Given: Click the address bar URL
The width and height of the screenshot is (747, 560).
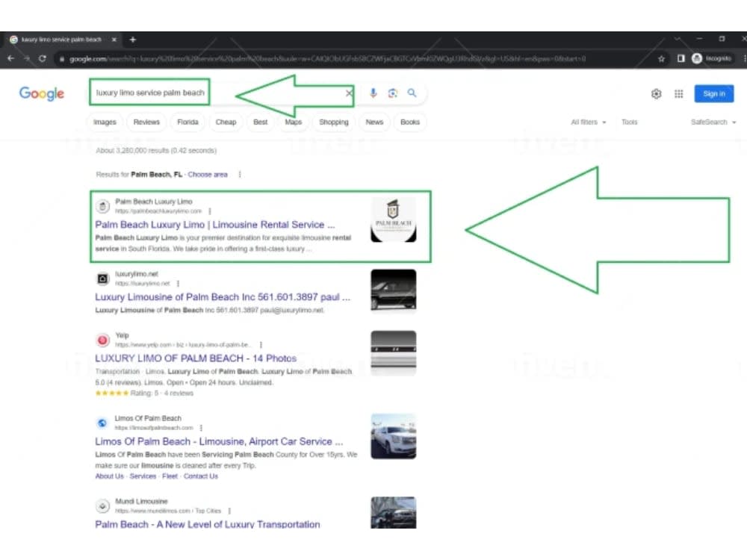Looking at the screenshot, I should click(x=327, y=59).
